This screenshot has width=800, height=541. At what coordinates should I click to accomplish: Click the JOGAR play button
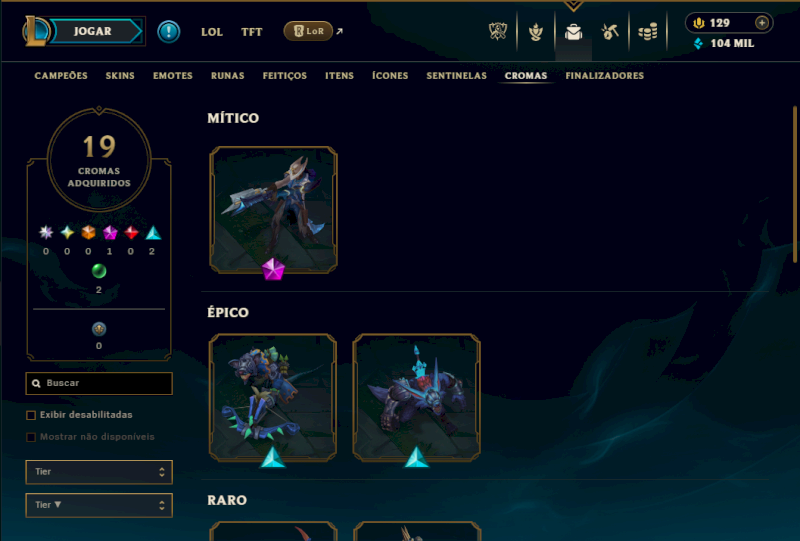click(94, 31)
